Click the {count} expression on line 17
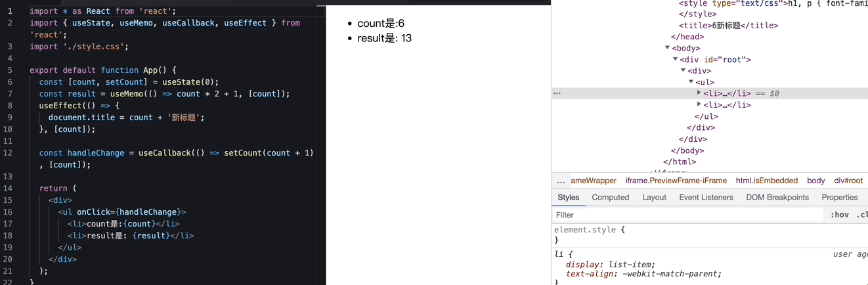 [x=138, y=224]
